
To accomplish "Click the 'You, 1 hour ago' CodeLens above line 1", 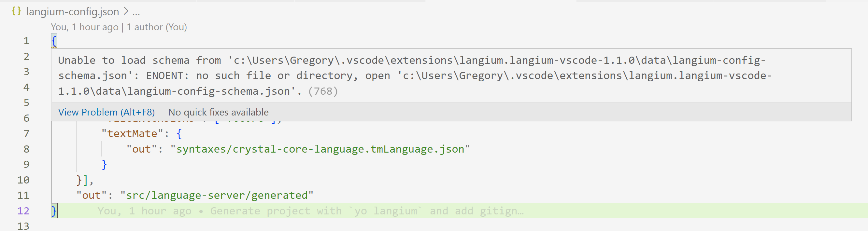I will (x=85, y=27).
